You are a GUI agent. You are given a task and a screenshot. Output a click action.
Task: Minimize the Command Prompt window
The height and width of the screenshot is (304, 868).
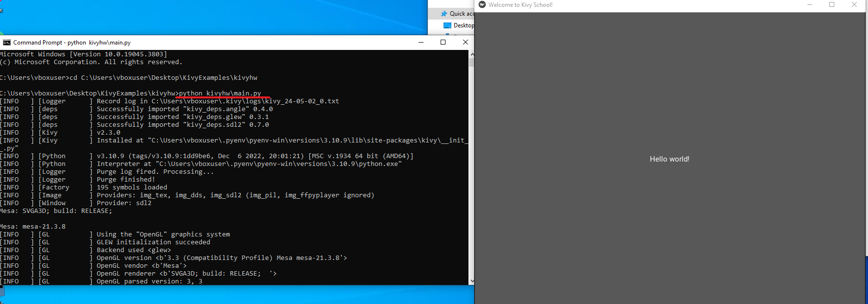pyautogui.click(x=421, y=42)
